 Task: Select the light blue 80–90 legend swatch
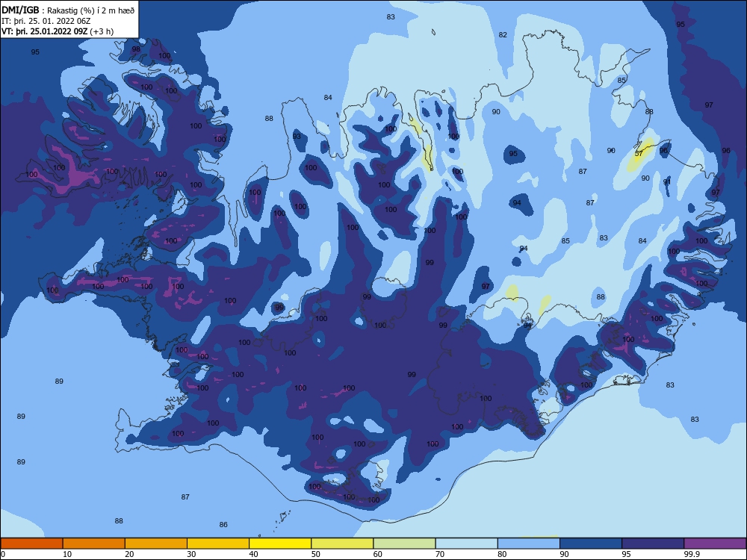click(x=529, y=544)
